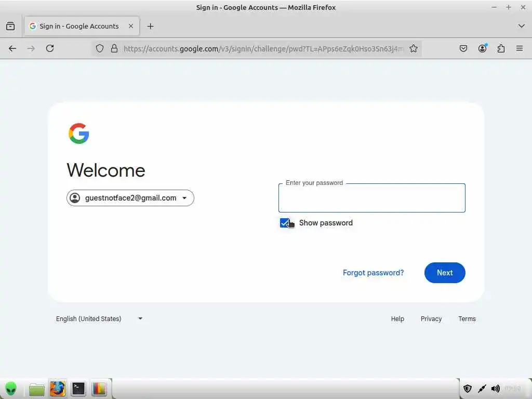This screenshot has height=399, width=532.
Task: Open the English (United States) language dropdown
Action: tap(99, 318)
